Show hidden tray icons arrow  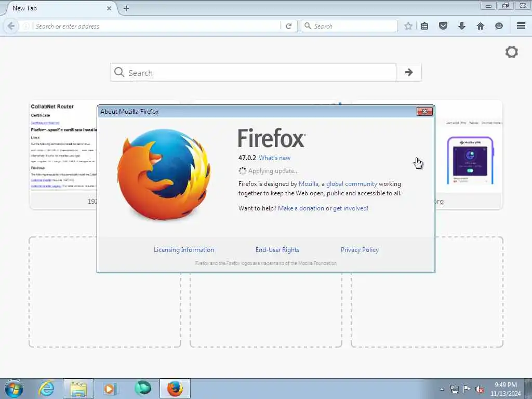point(442,389)
